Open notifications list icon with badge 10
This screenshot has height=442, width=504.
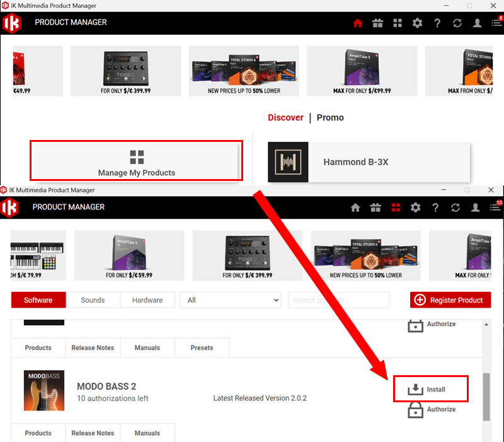point(495,207)
